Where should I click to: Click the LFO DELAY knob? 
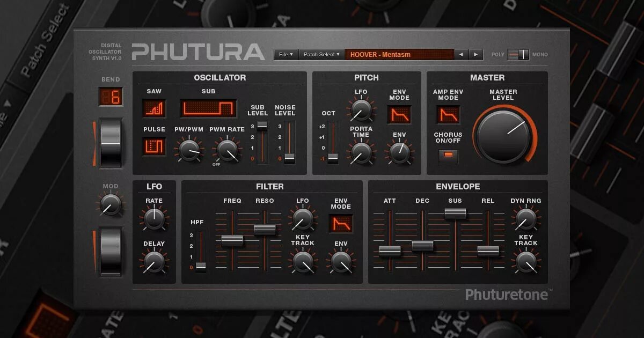click(x=153, y=262)
